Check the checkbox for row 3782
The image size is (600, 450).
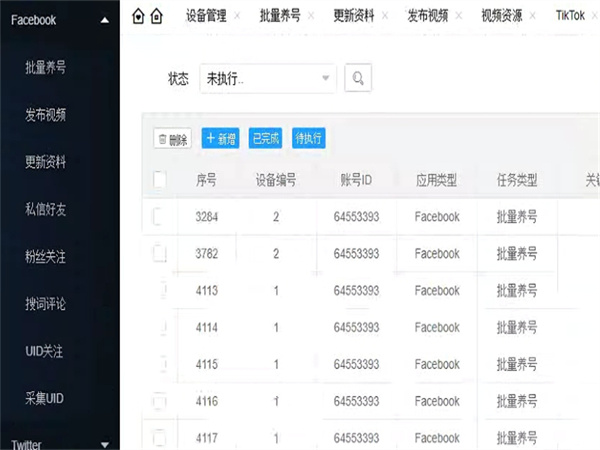[x=159, y=254]
